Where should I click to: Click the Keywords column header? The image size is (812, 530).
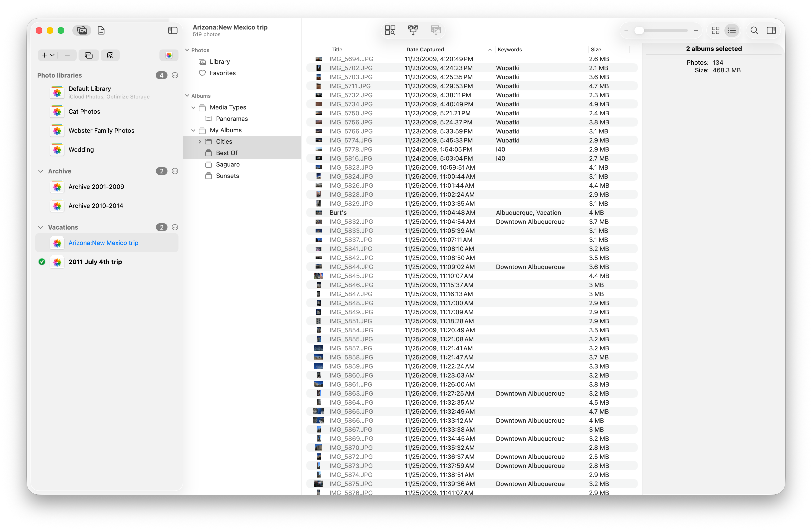point(509,49)
